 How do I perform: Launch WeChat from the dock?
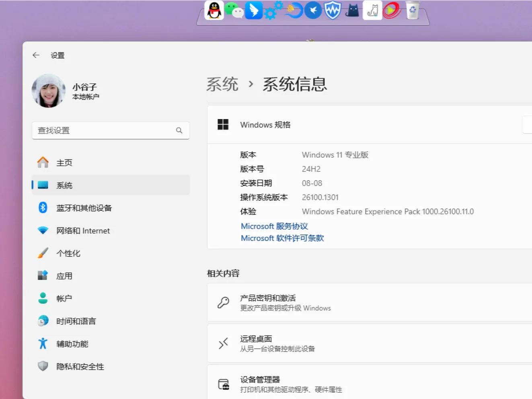pyautogui.click(x=234, y=10)
